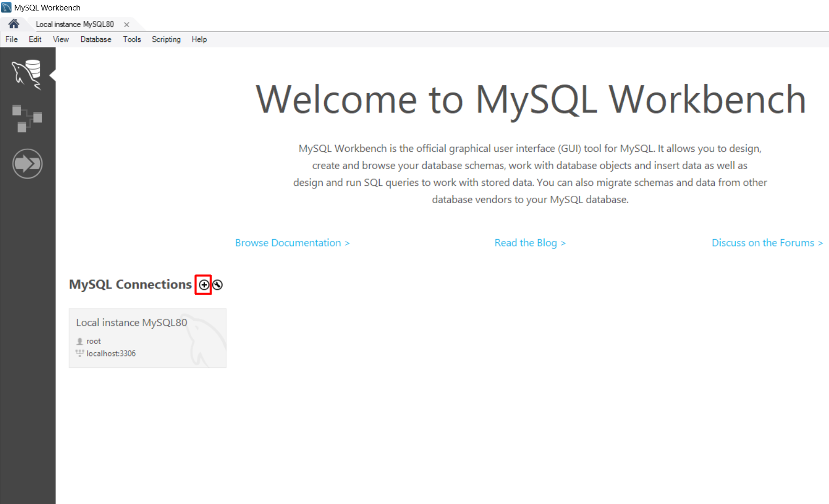
Task: Open the File menu
Action: 12,39
